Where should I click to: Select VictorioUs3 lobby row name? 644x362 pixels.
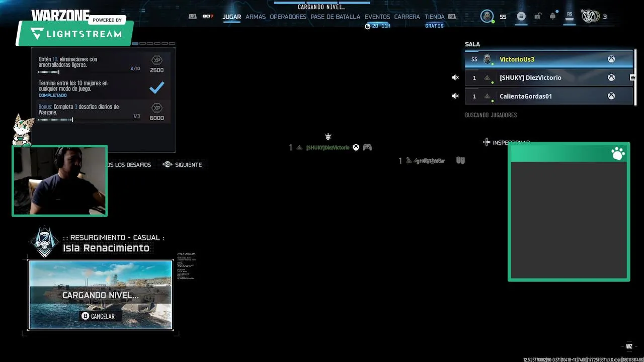pyautogui.click(x=517, y=59)
